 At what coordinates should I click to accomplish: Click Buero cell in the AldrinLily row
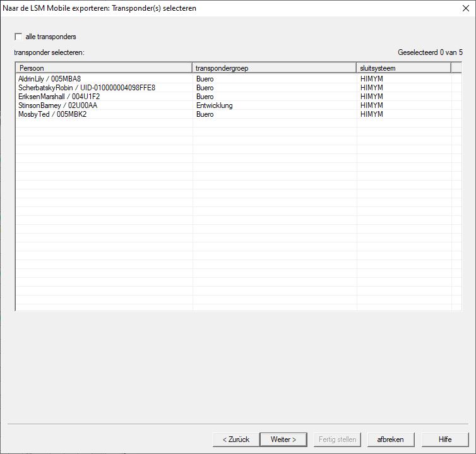(x=205, y=79)
